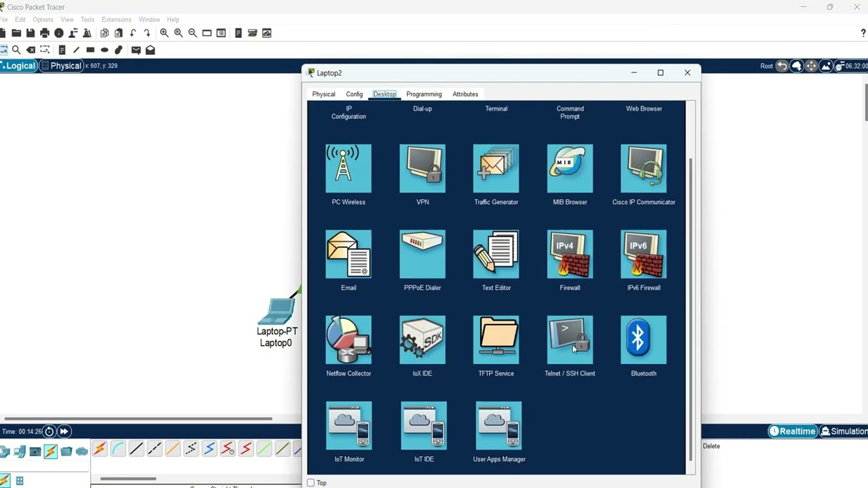Click the Fast Forward Time button
The width and height of the screenshot is (868, 488).
(64, 431)
